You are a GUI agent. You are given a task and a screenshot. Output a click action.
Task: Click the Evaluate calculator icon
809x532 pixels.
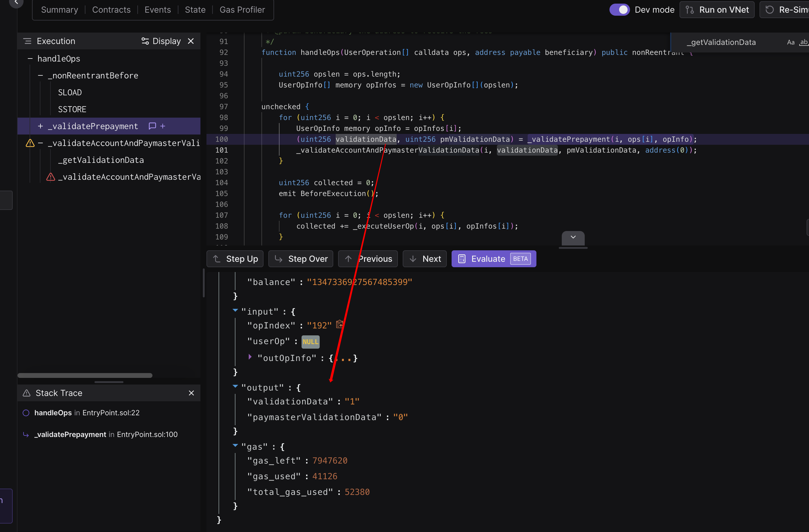[x=462, y=259]
